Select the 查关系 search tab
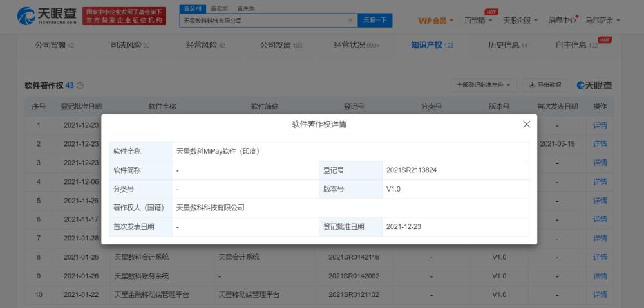This screenshot has width=644, height=308. 246,8
